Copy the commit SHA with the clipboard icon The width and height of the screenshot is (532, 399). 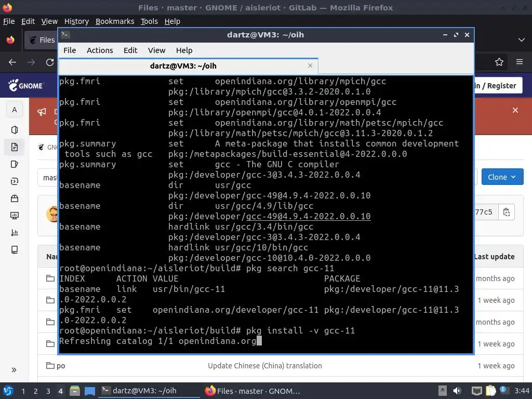[x=506, y=212]
